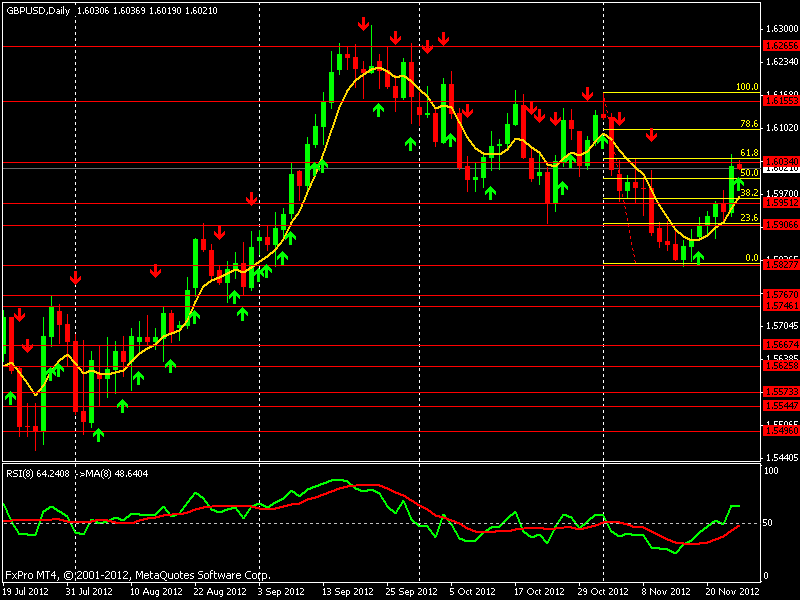800x600 pixels.
Task: Select the 25 Sep 2012 date label
Action: click(411, 592)
